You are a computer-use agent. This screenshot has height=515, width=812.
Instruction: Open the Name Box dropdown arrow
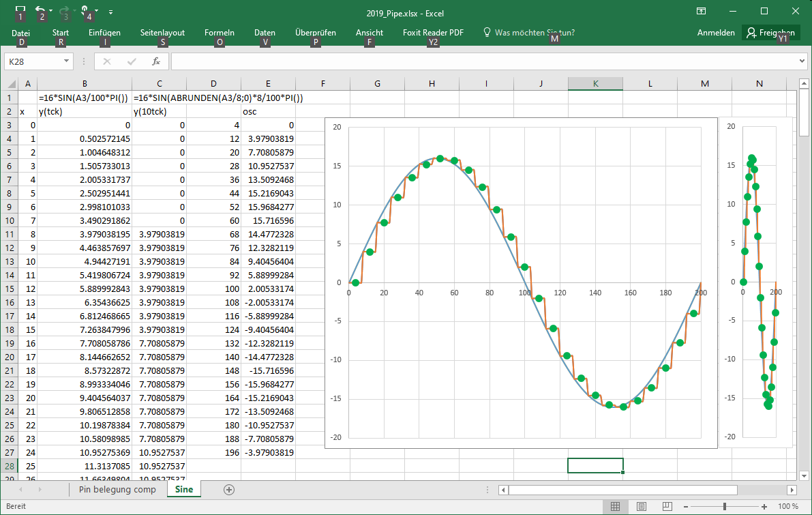point(66,61)
